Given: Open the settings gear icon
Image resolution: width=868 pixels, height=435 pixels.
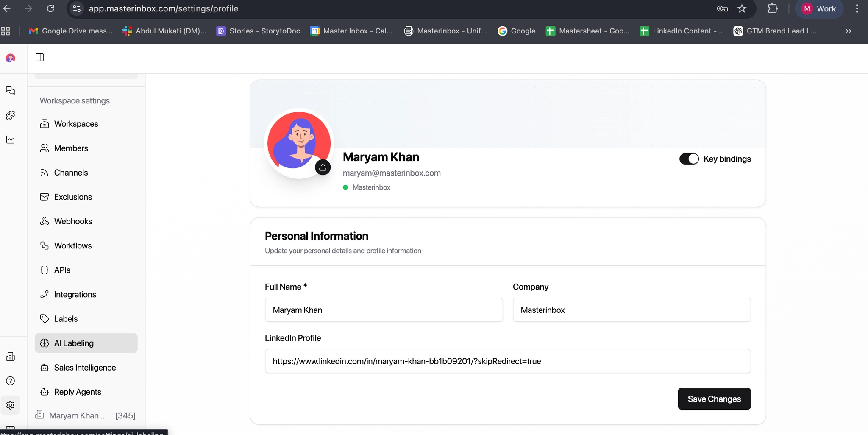Looking at the screenshot, I should (x=11, y=405).
